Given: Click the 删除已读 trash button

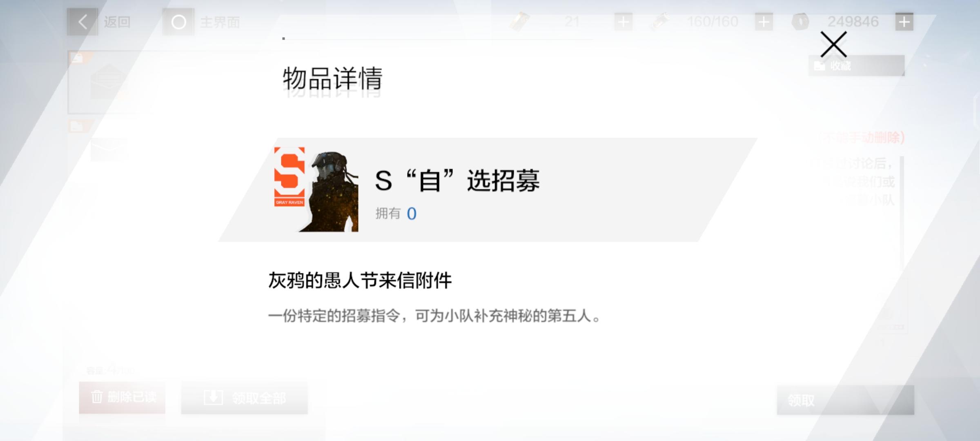Looking at the screenshot, I should (x=122, y=397).
